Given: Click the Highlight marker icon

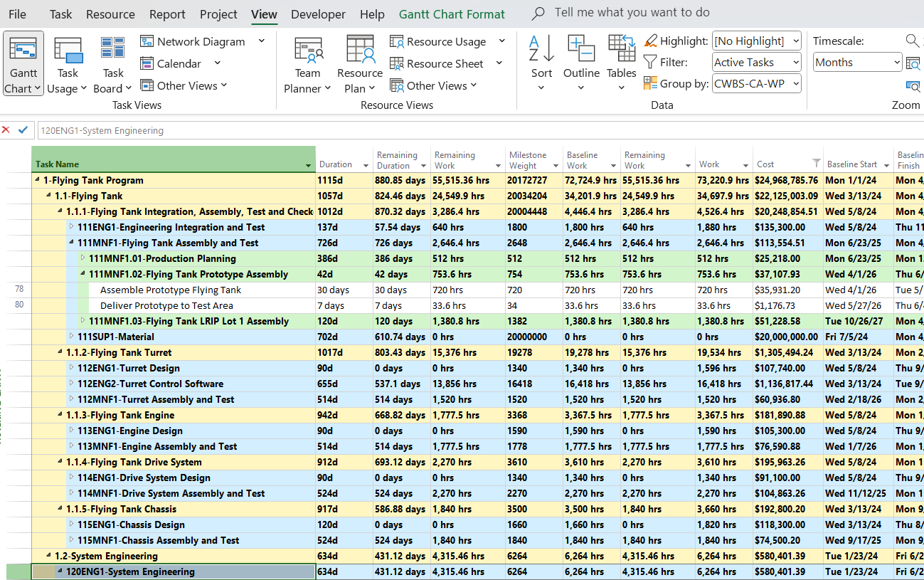Looking at the screenshot, I should (650, 41).
